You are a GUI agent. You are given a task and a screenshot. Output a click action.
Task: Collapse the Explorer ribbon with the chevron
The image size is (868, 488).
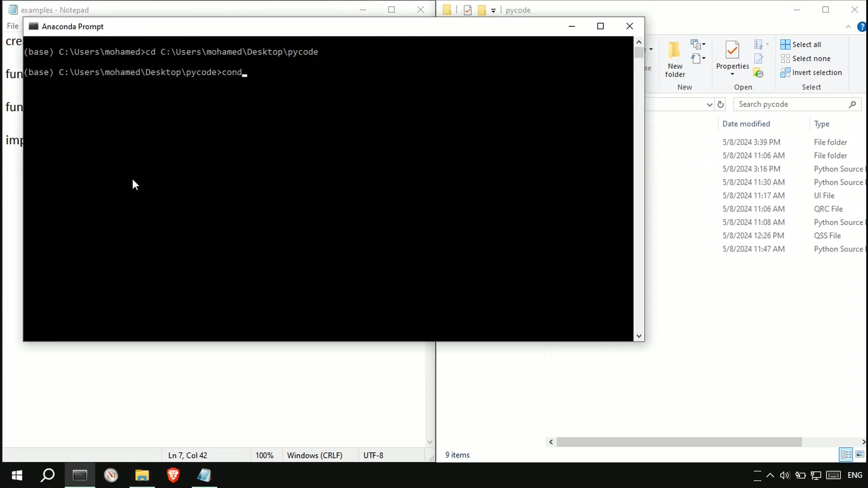[x=849, y=26]
